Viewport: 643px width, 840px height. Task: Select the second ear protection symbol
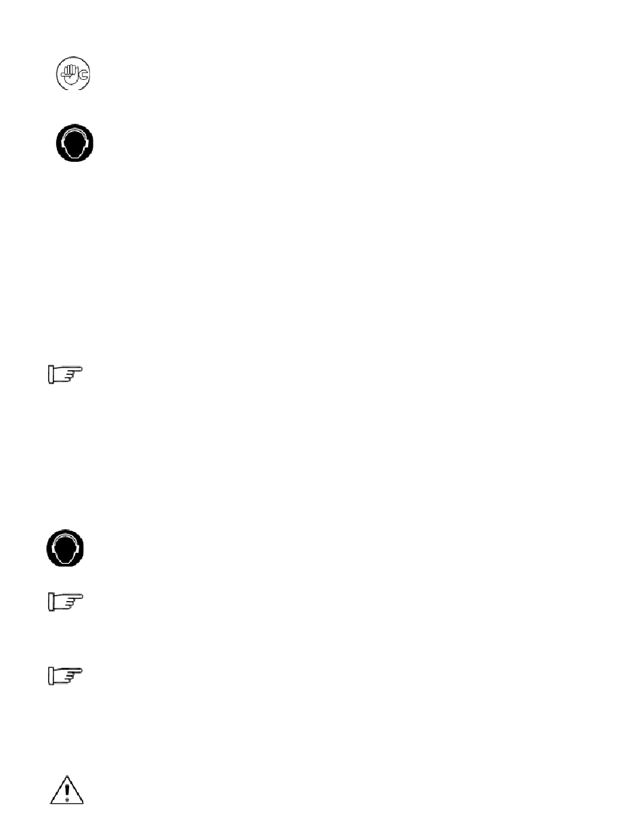[67, 548]
